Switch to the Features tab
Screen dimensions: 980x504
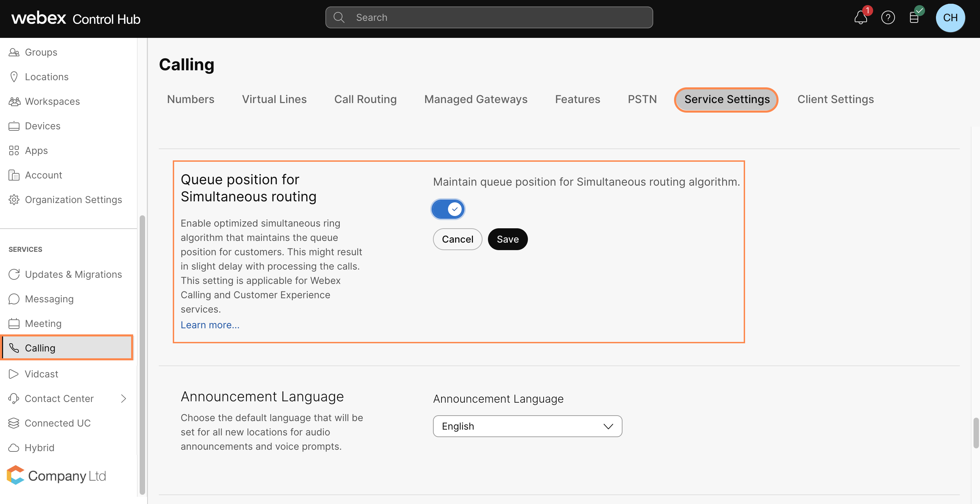577,99
